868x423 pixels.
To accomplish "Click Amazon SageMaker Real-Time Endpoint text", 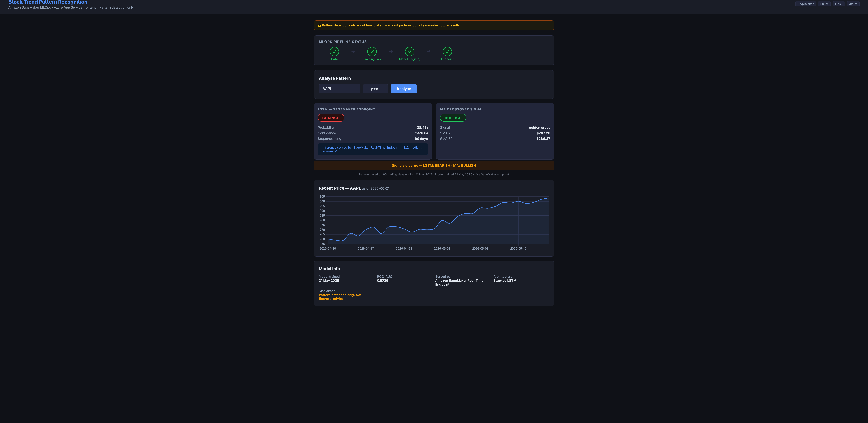I will click(459, 282).
